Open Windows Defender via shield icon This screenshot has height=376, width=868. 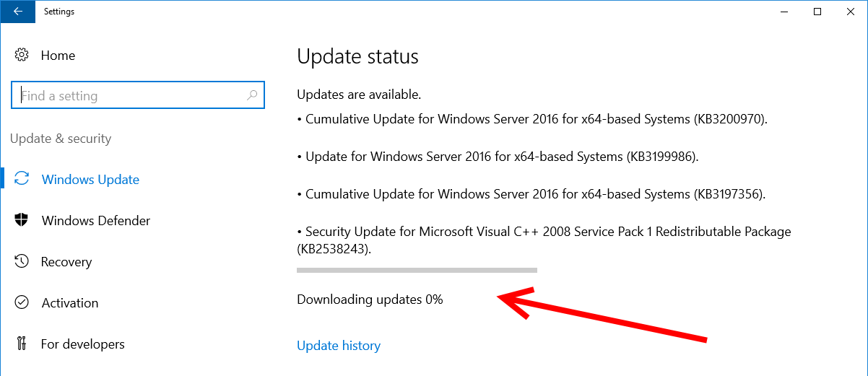(x=22, y=220)
